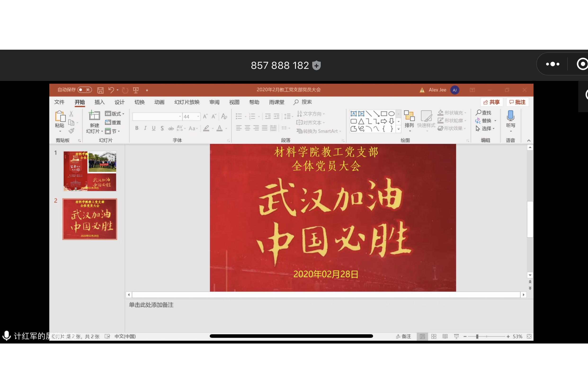Increase zoom using the zoom slider

[x=508, y=336]
